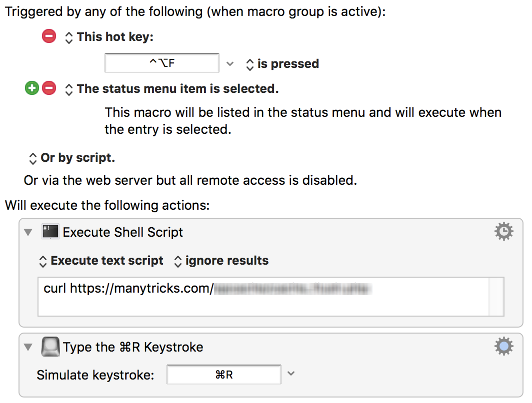This screenshot has height=403, width=532.
Task: Delete the status menu trigger red minus
Action: (x=49, y=88)
